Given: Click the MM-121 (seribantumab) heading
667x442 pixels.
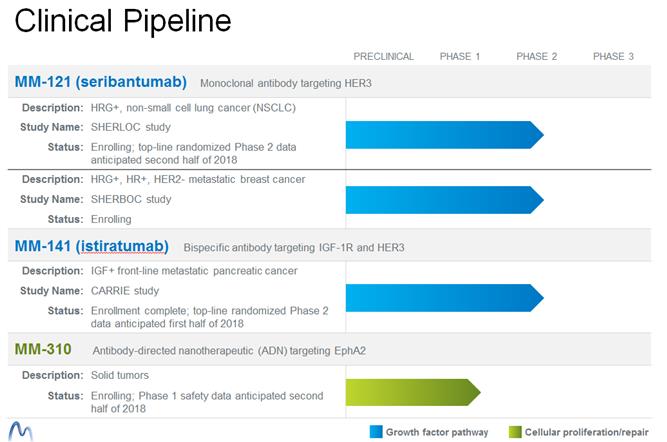Looking at the screenshot, I should pos(100,80).
